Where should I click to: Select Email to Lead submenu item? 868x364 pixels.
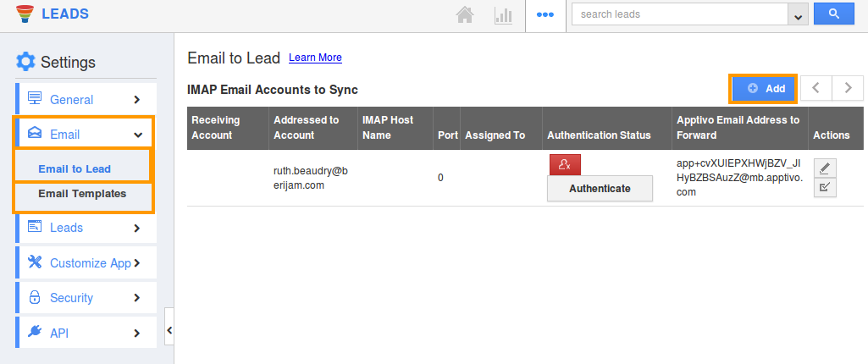[x=75, y=169]
